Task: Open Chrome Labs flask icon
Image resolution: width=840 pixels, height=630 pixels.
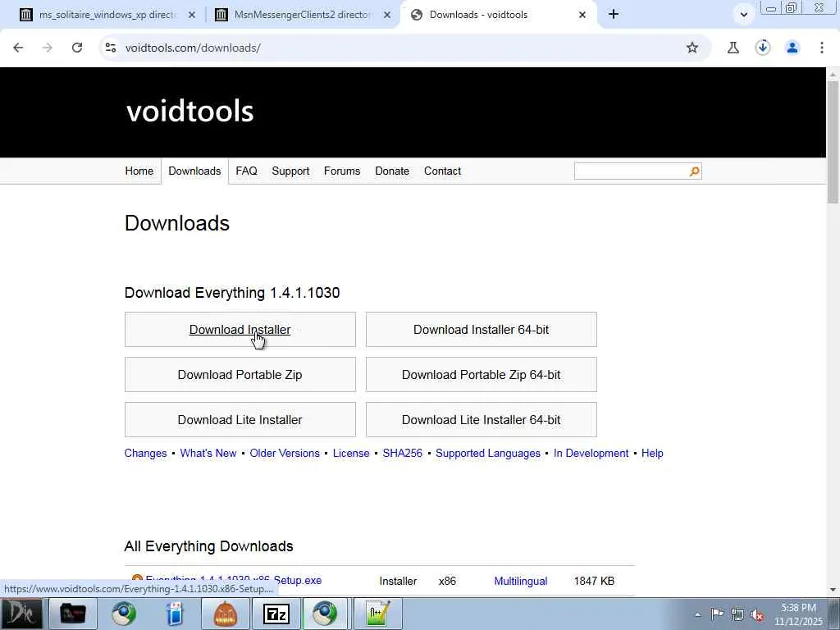Action: coord(733,48)
